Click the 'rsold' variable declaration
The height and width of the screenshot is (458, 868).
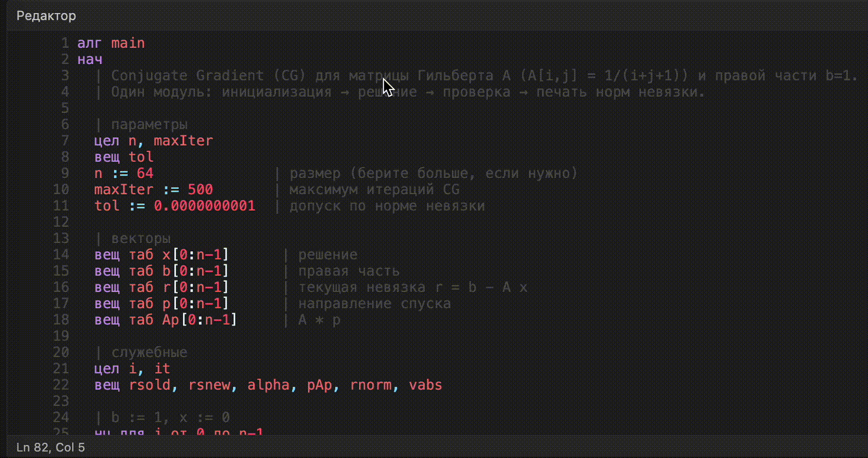(149, 385)
